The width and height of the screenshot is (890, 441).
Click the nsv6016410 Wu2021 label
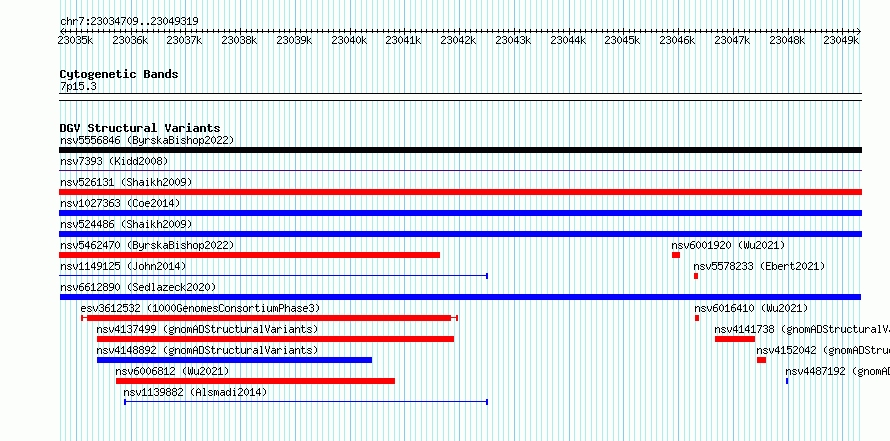(x=751, y=308)
